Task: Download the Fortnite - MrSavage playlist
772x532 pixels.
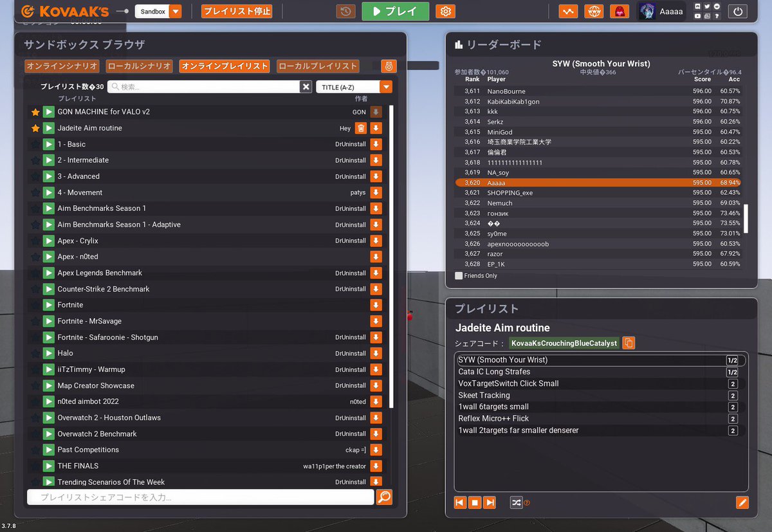Action: 376,321
